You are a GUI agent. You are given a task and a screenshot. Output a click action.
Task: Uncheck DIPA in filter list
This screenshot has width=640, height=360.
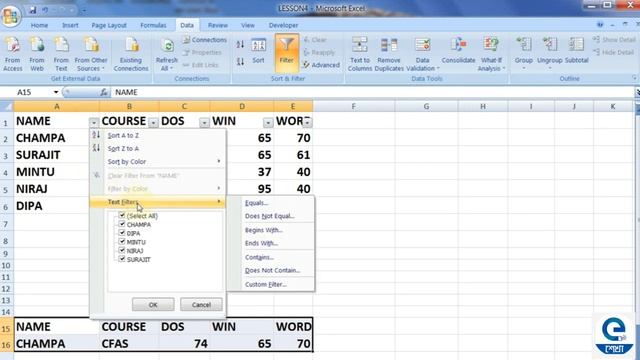tap(122, 233)
